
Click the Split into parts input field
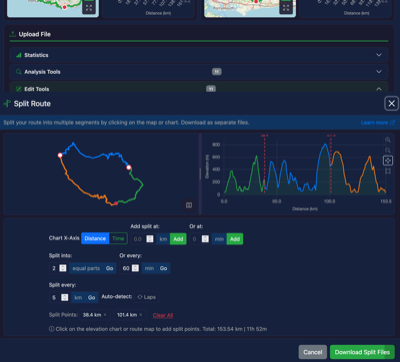click(59, 268)
